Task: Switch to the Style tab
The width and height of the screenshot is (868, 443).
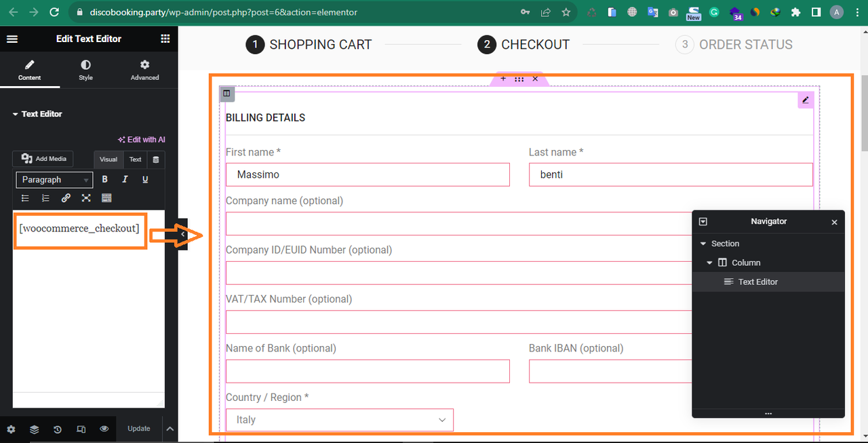Action: [x=85, y=71]
